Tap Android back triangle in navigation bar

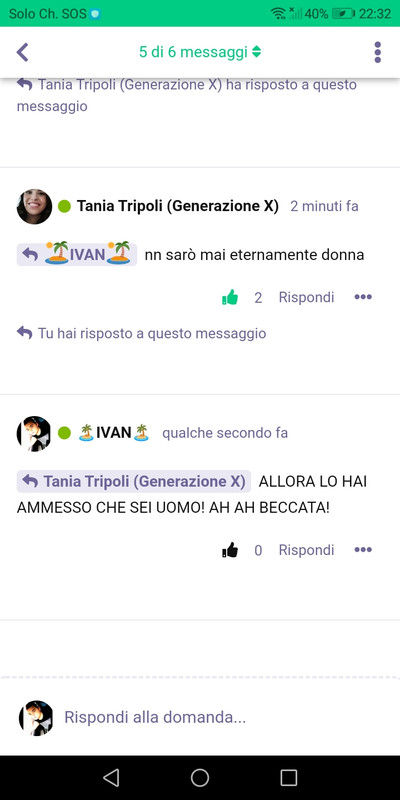[111, 778]
